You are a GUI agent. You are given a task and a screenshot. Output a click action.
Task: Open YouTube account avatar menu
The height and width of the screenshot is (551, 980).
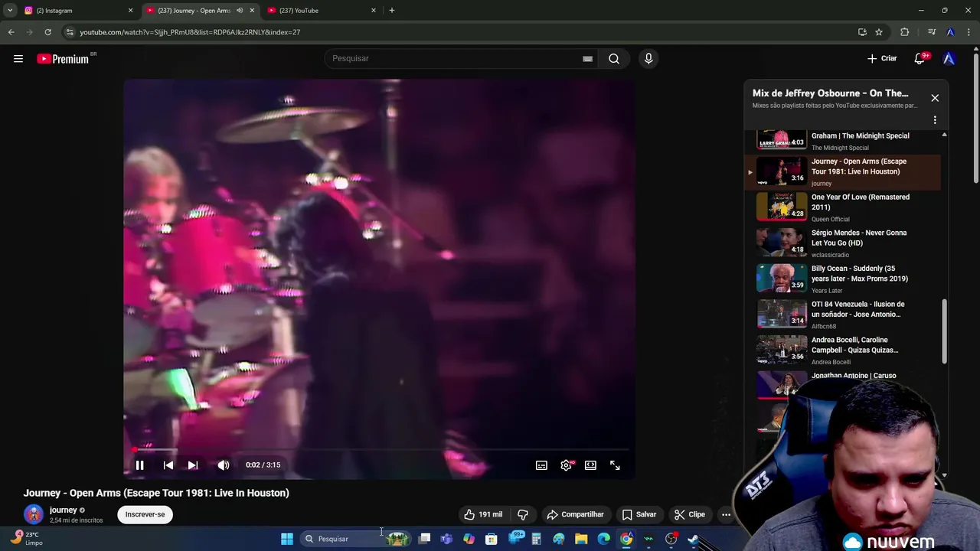click(x=949, y=58)
